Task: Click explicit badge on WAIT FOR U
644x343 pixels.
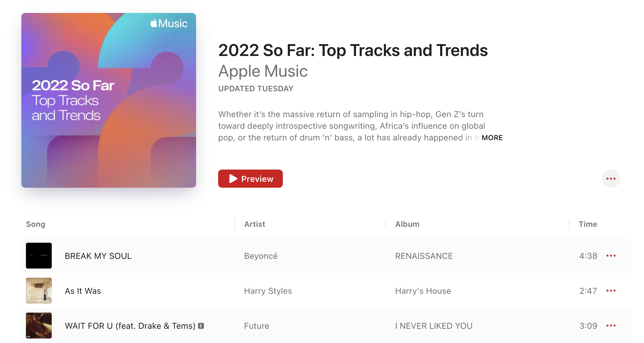Action: [x=201, y=326]
